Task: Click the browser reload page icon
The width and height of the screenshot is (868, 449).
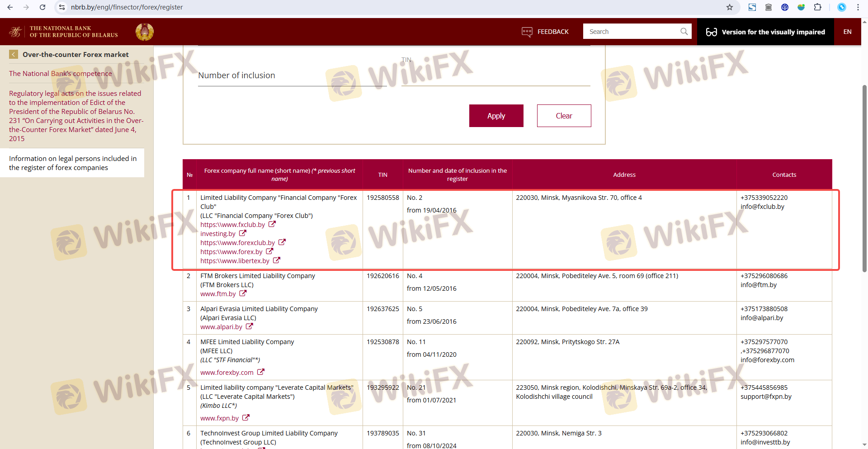Action: pos(42,7)
